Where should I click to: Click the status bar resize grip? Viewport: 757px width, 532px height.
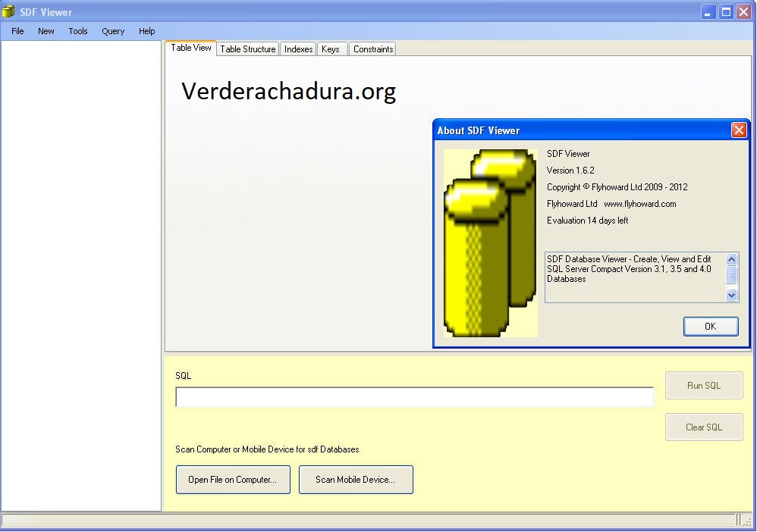(746, 521)
